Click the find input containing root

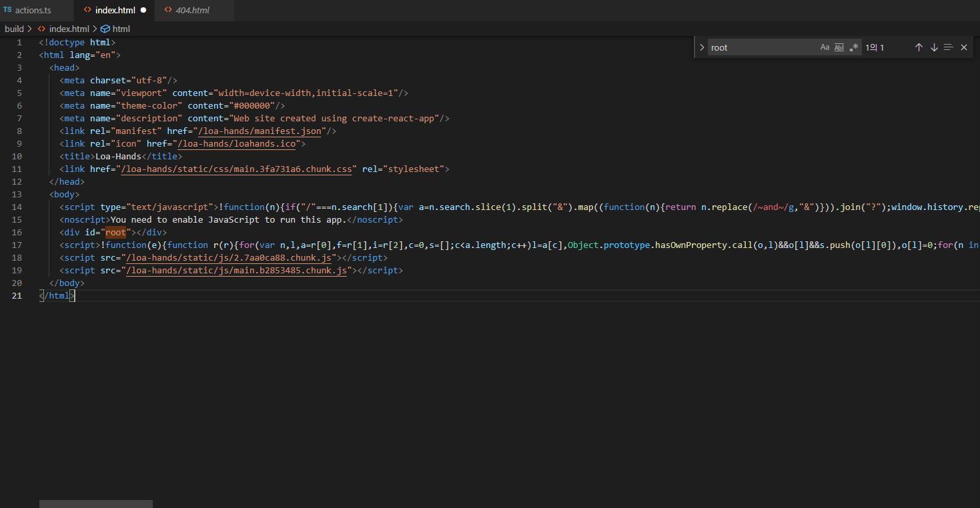[762, 47]
